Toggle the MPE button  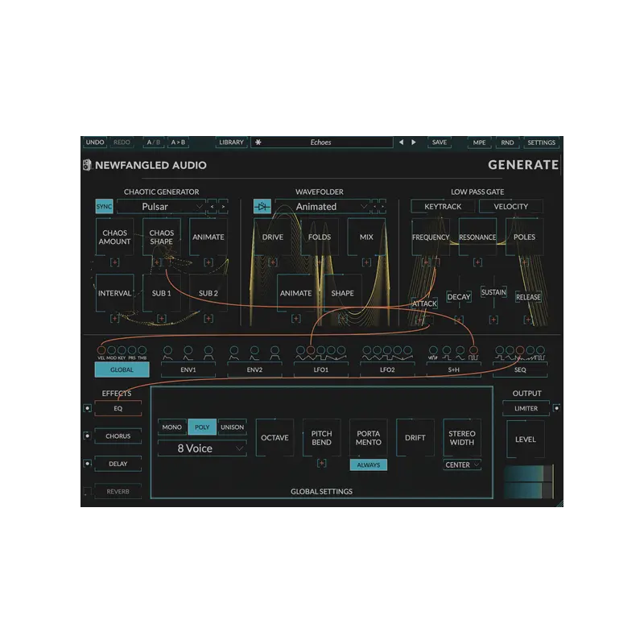point(479,142)
